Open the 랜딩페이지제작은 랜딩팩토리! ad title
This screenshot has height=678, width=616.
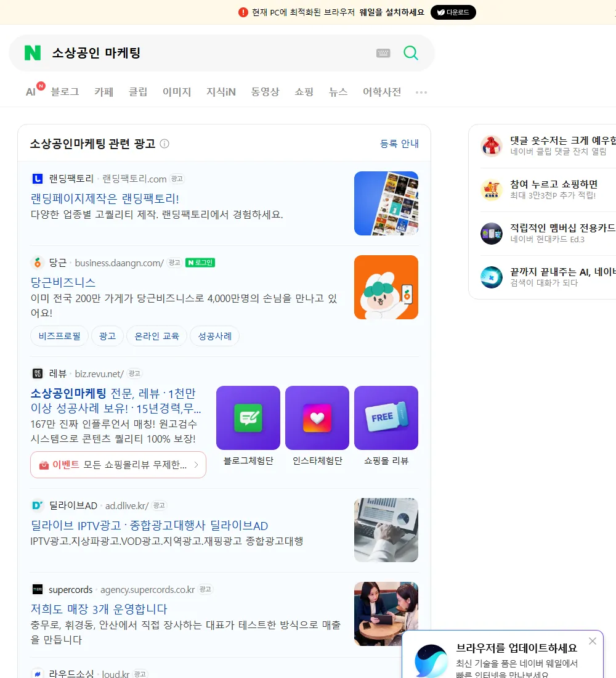(x=105, y=198)
